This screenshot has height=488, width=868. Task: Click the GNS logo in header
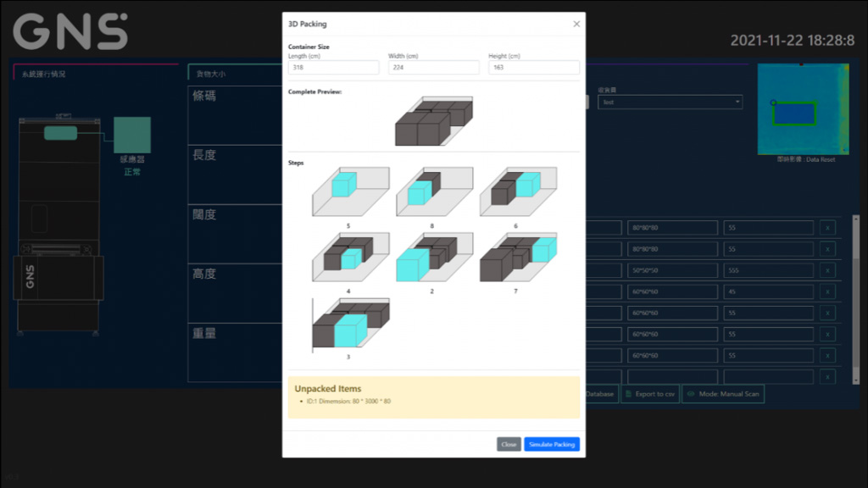(x=70, y=31)
